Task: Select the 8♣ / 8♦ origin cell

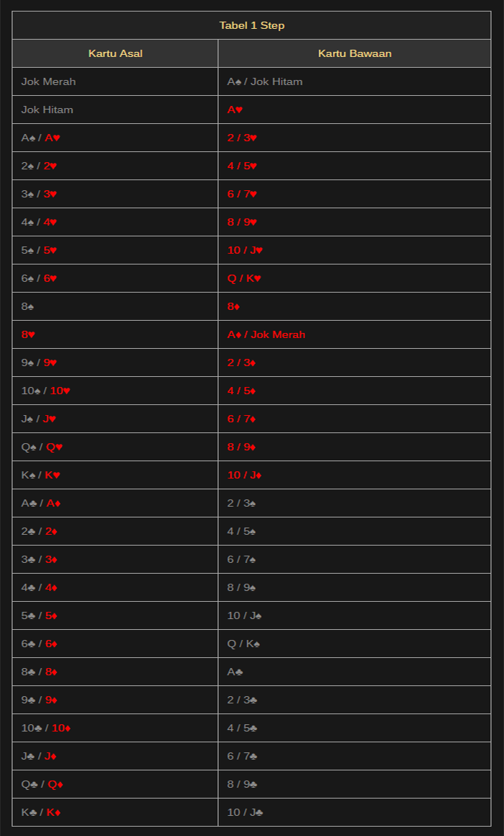Action: [x=115, y=672]
